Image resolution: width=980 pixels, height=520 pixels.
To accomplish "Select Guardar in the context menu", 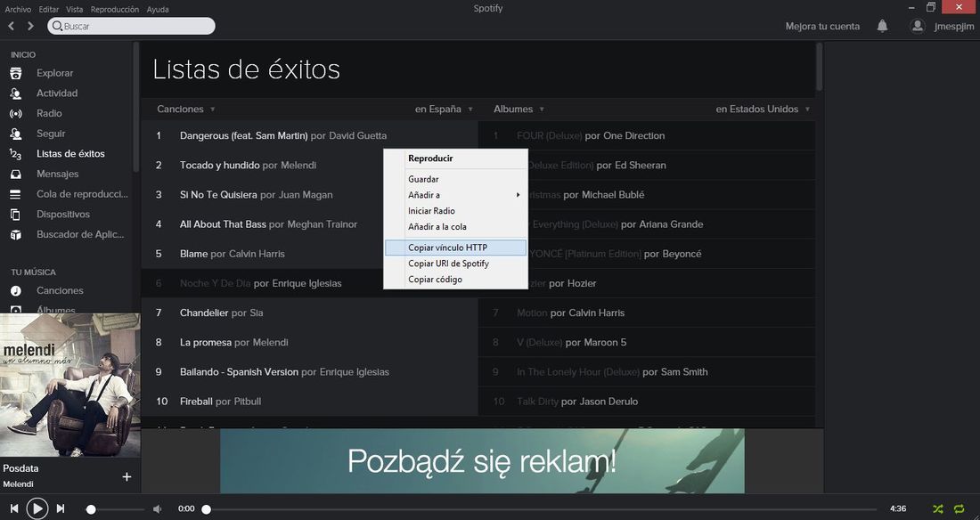I will click(x=455, y=179).
